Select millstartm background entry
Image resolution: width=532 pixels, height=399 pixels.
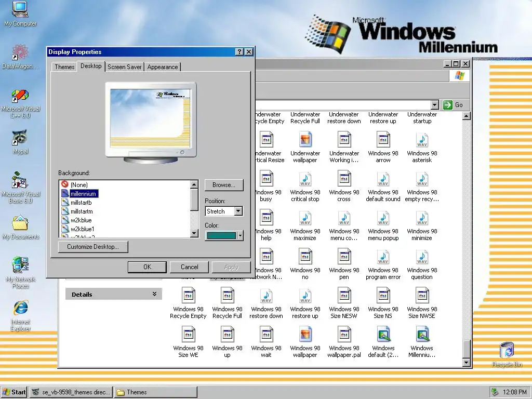(x=82, y=211)
